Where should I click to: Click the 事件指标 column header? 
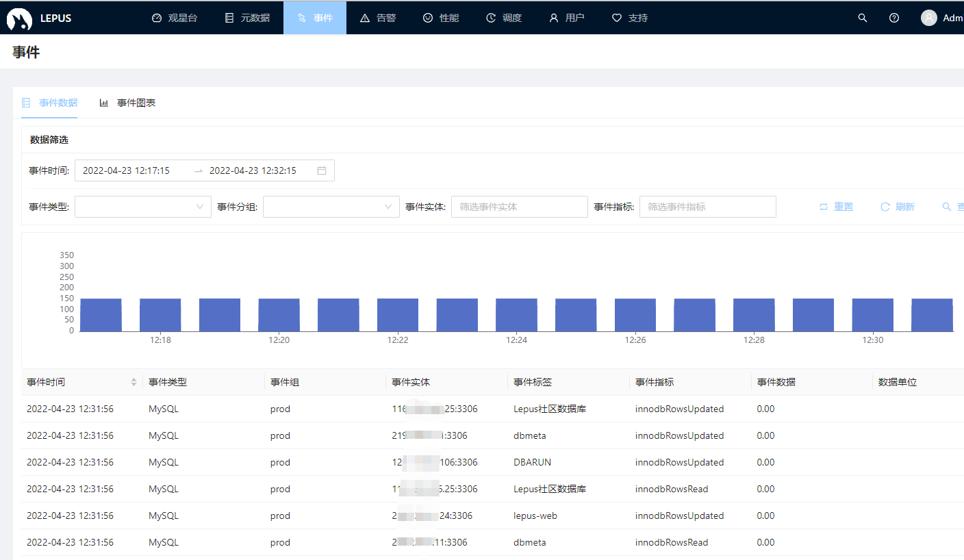tap(655, 382)
